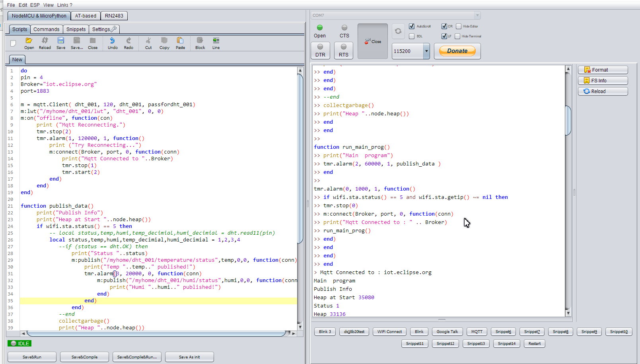Click the Save&Compile button
Screen dimensions: 640x364
[84, 357]
